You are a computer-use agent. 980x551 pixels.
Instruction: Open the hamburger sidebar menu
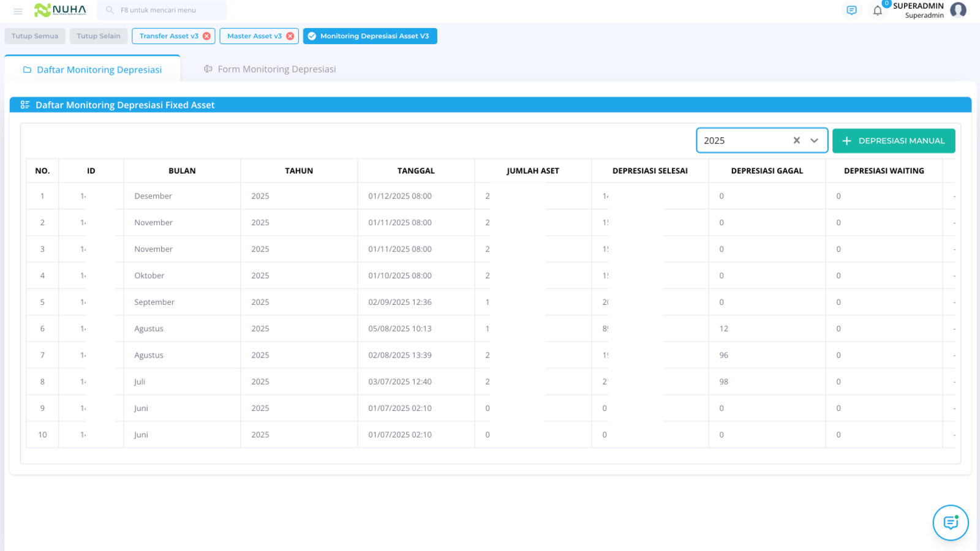coord(18,11)
